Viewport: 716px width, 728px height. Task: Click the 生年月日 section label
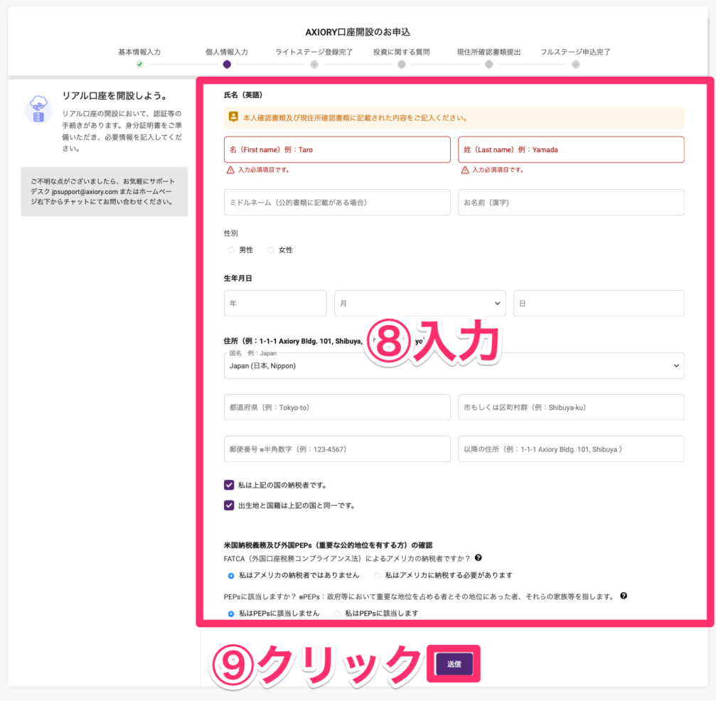pyautogui.click(x=237, y=278)
